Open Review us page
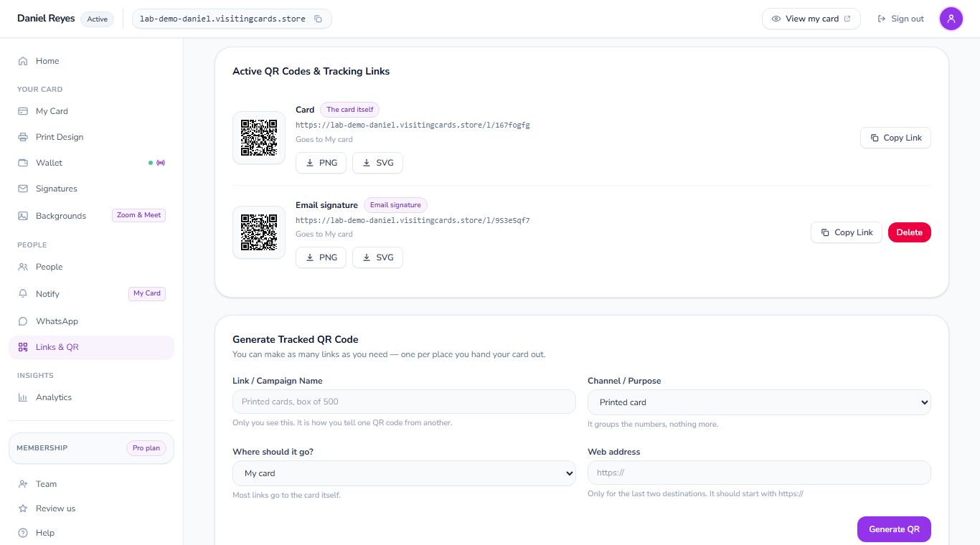Screen dimensions: 980x545 91,508
